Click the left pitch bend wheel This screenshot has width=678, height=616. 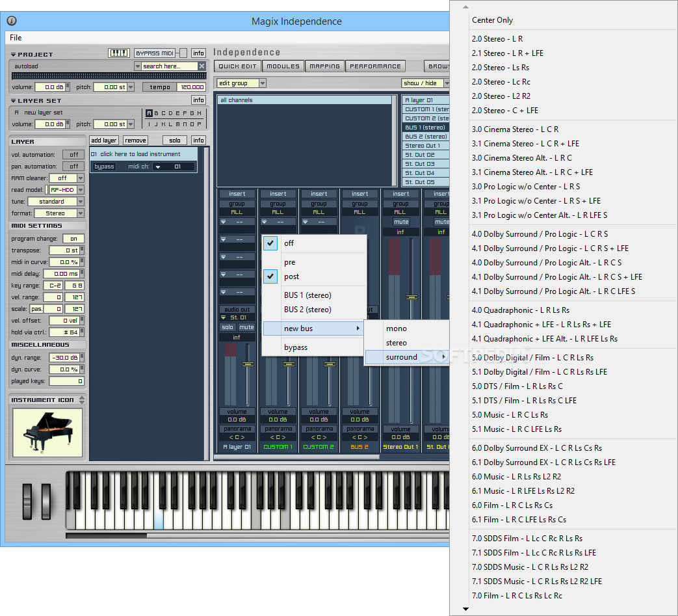pos(27,502)
